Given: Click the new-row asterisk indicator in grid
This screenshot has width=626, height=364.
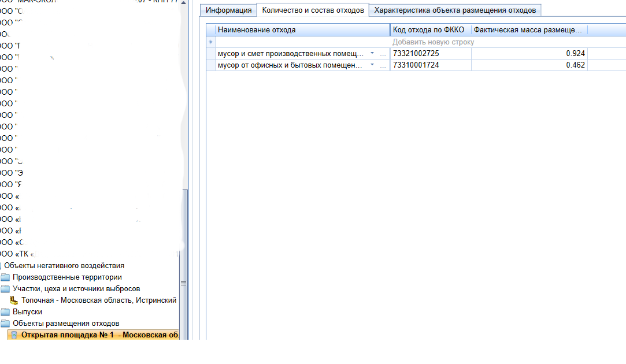Looking at the screenshot, I should point(210,42).
